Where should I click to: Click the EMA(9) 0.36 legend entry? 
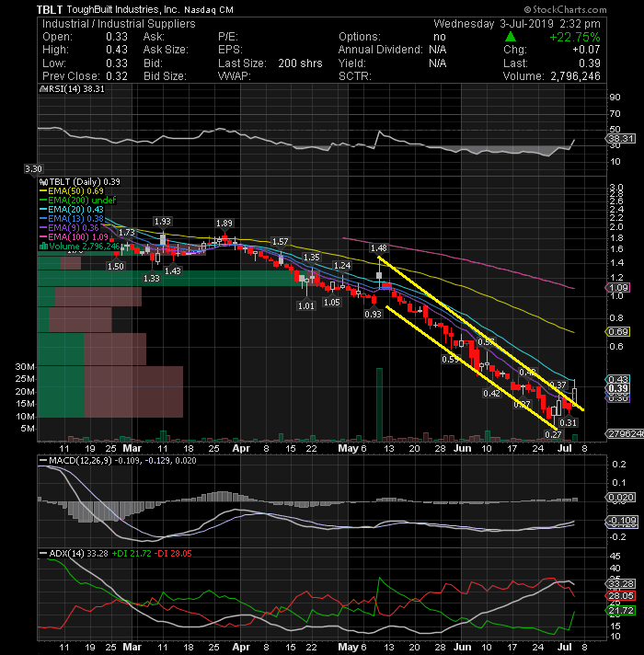click(69, 228)
